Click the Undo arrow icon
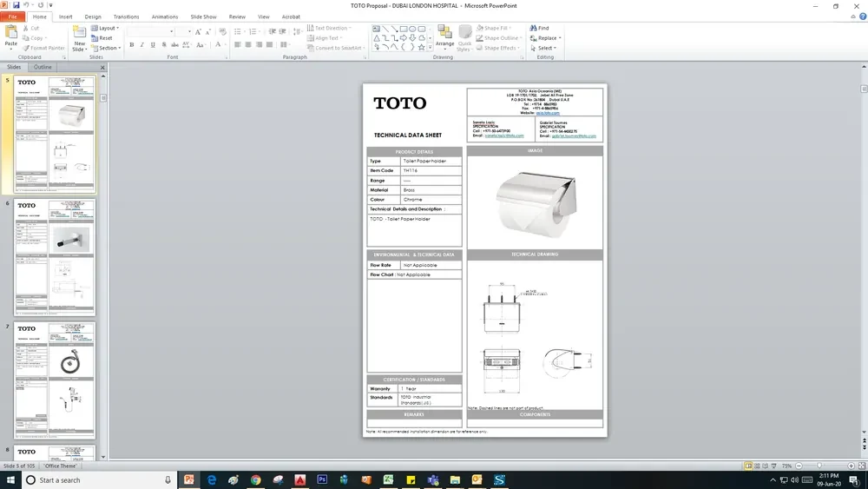 [x=26, y=5]
